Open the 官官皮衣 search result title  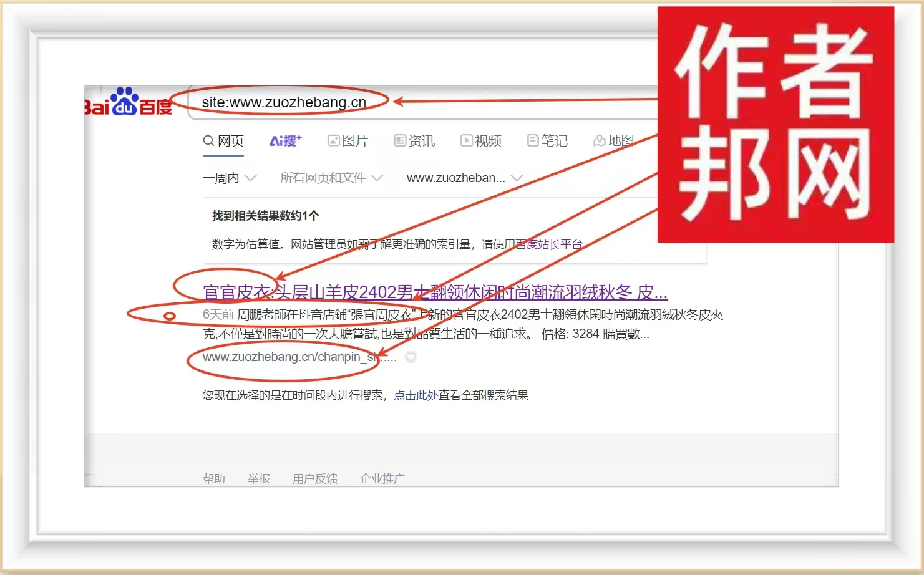tap(435, 292)
